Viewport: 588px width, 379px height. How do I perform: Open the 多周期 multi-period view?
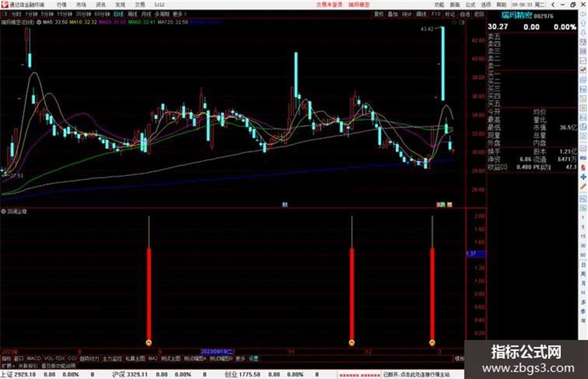click(162, 14)
